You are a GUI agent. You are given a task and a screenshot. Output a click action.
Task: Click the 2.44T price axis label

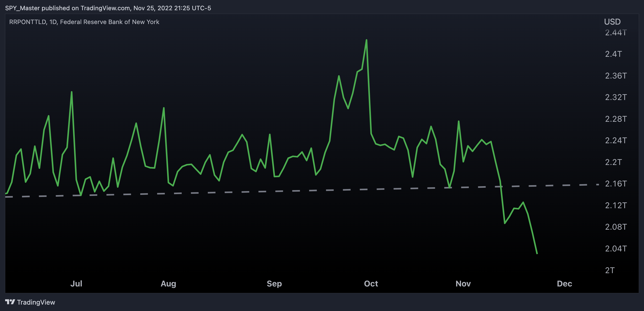[616, 32]
